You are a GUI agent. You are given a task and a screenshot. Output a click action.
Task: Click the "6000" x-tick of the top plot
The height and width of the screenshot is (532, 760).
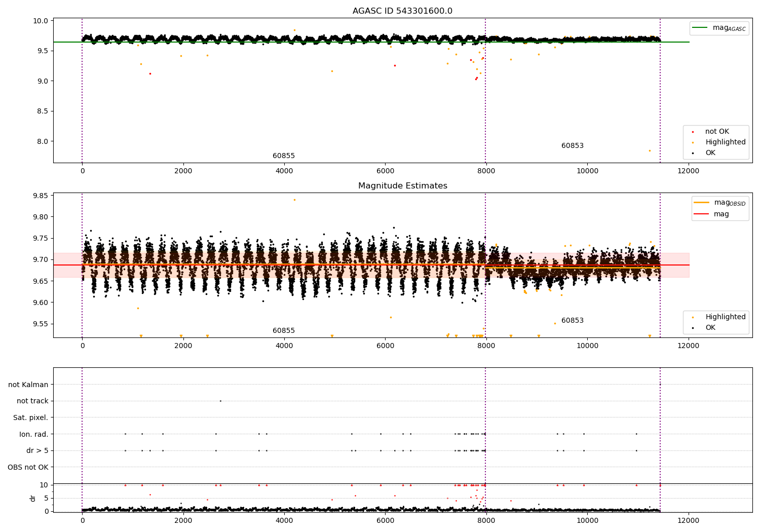pyautogui.click(x=385, y=171)
